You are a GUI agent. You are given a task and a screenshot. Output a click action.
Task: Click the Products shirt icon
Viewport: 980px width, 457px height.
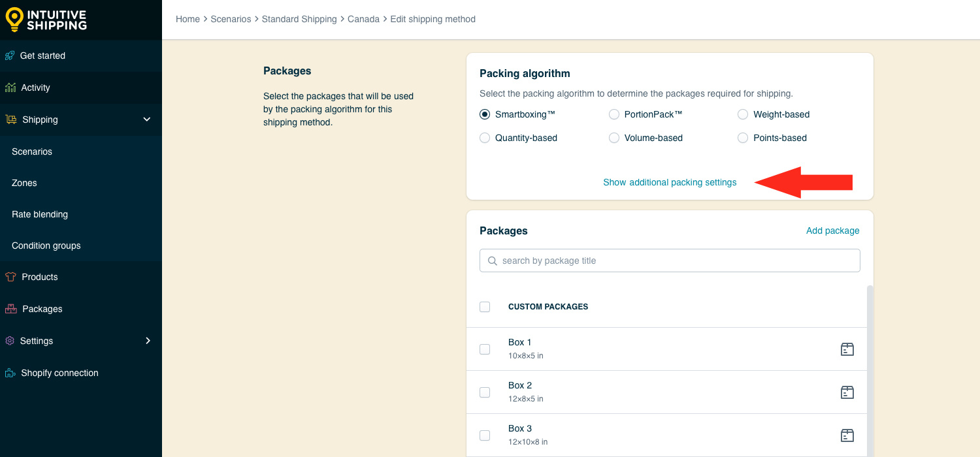click(x=10, y=277)
